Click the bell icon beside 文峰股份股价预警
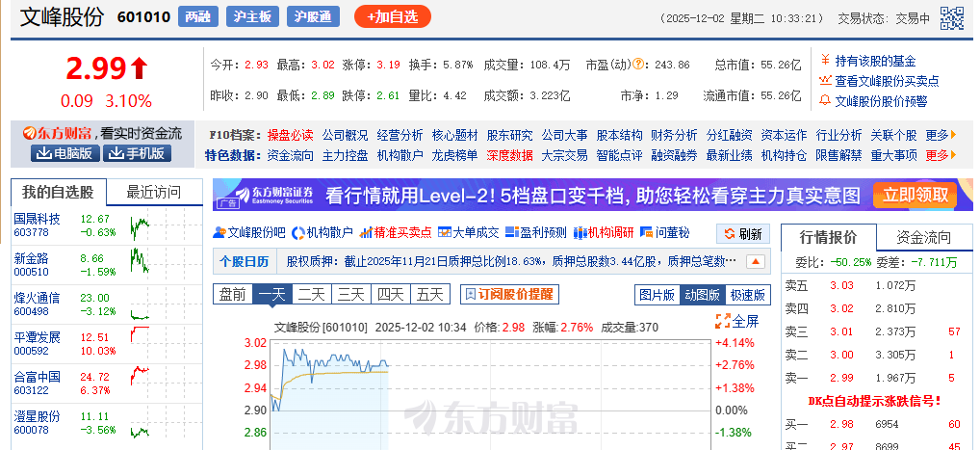 (825, 101)
